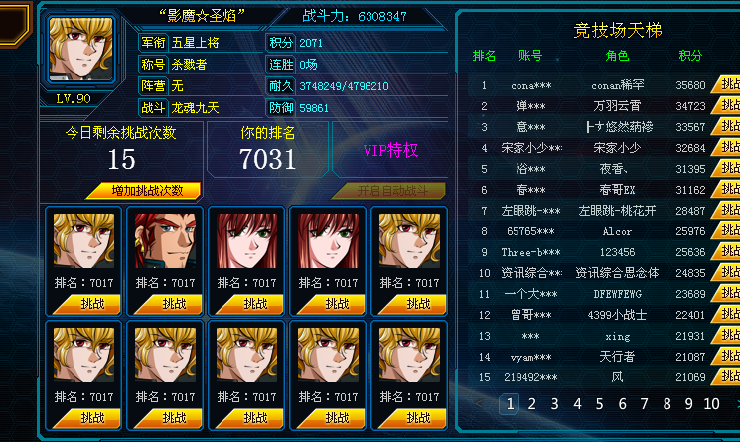Select ladder page 5

599,404
